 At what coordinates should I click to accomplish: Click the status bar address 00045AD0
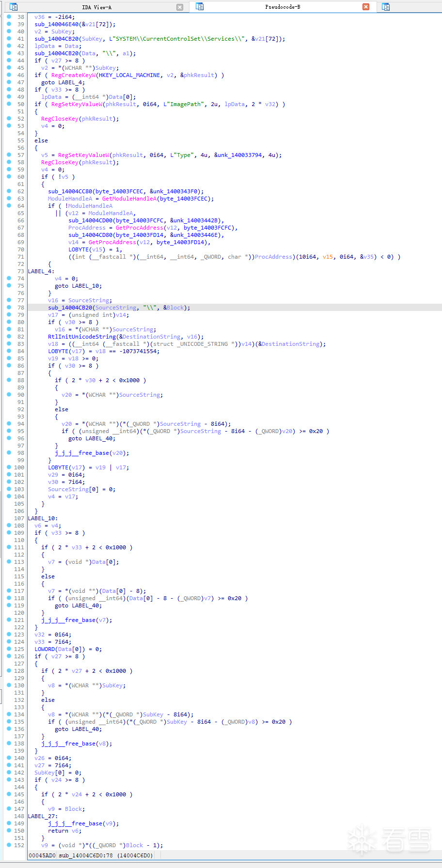point(42,855)
